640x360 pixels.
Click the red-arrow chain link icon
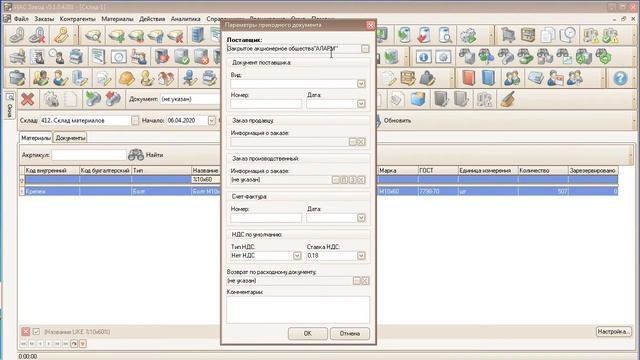(113, 99)
